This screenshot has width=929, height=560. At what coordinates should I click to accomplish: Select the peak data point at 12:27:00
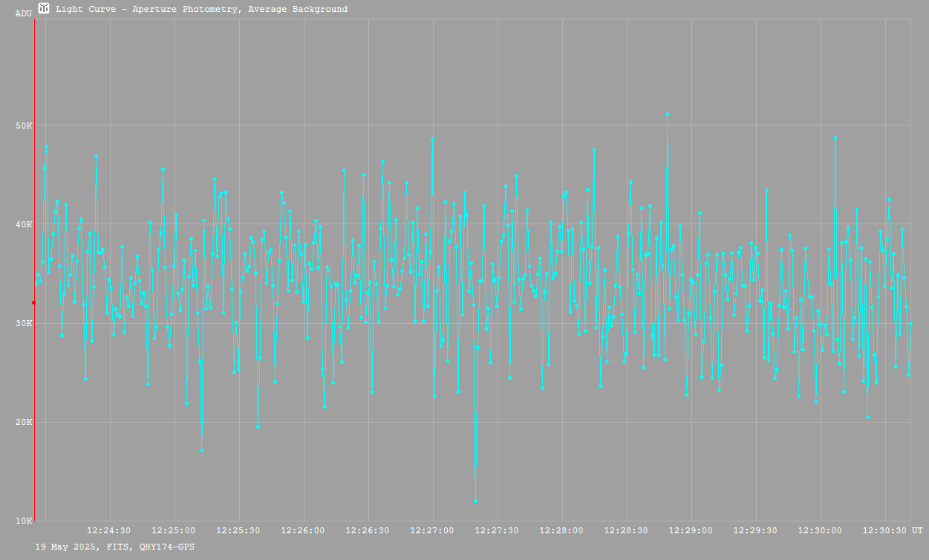pyautogui.click(x=432, y=139)
